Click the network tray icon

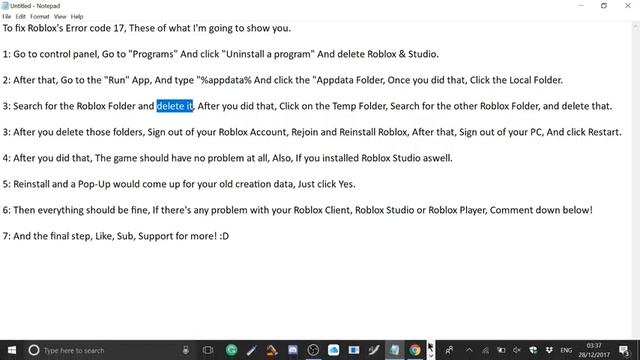pos(485,350)
